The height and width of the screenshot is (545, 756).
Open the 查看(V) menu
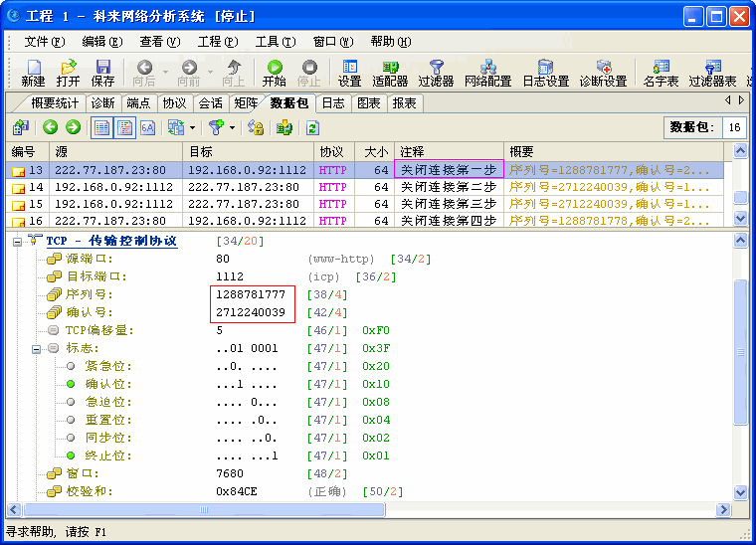[x=159, y=42]
